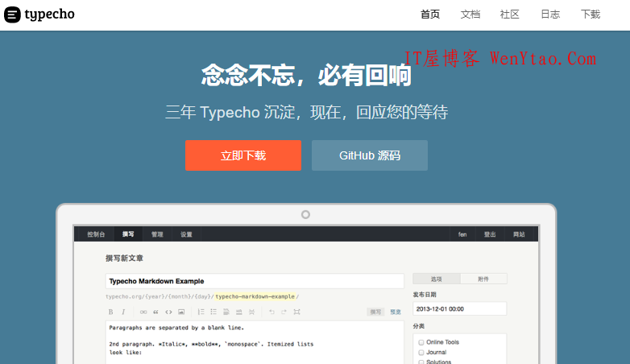The height and width of the screenshot is (364, 630).
Task: Insert an image with the picture icon
Action: [x=181, y=312]
